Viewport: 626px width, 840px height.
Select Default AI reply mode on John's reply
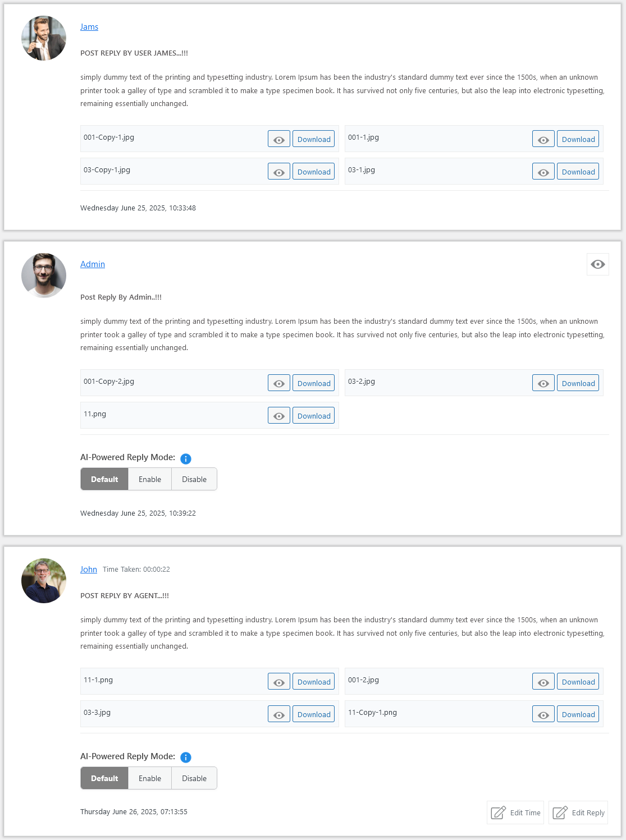[104, 778]
